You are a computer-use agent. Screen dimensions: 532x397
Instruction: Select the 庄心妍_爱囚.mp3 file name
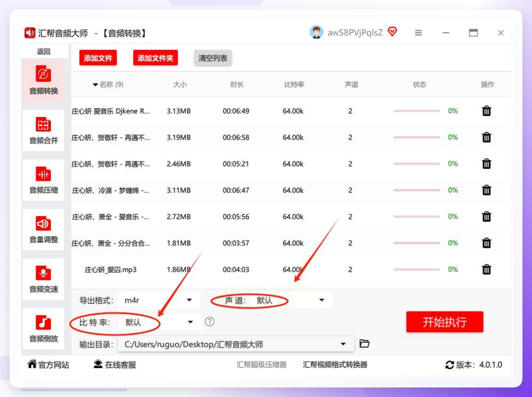pyautogui.click(x=110, y=270)
